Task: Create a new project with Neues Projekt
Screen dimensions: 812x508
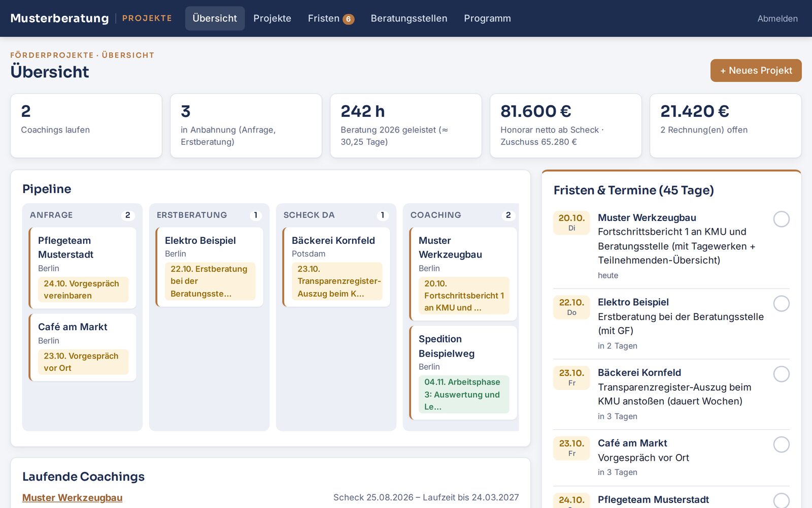Action: 756,71
